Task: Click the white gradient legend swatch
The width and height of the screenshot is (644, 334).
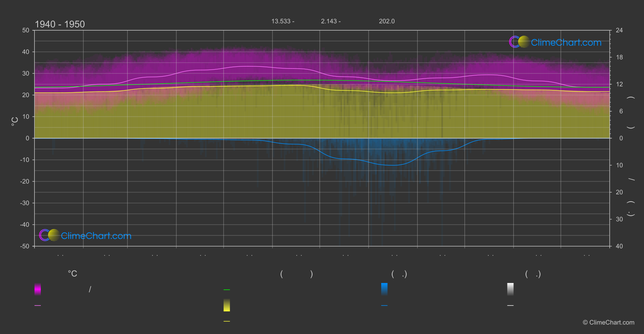Action: pyautogui.click(x=511, y=289)
